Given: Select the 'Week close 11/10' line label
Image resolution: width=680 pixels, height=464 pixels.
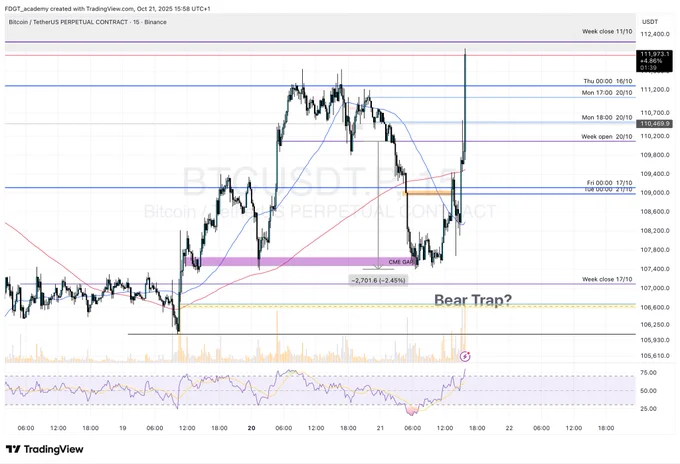Looking at the screenshot, I should coord(607,31).
